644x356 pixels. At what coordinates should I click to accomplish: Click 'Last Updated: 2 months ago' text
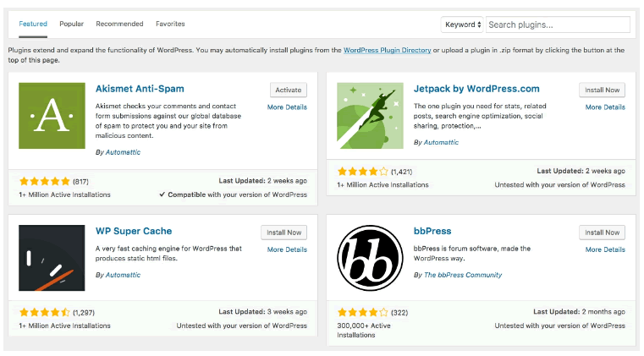(x=579, y=312)
